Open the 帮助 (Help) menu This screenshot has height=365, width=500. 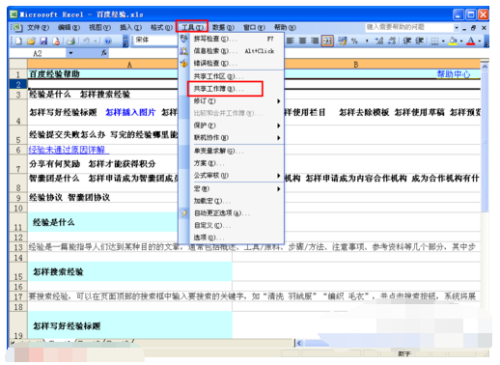point(285,27)
